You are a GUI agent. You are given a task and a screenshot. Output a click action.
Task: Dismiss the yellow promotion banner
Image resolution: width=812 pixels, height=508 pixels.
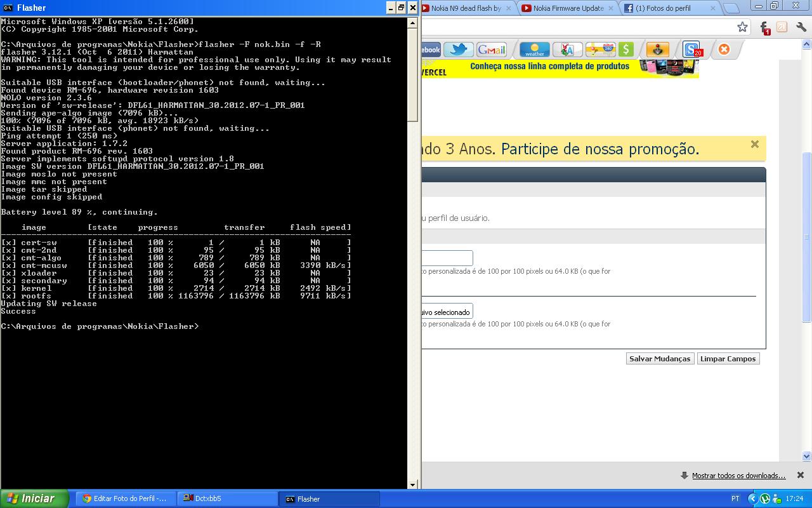tap(755, 144)
